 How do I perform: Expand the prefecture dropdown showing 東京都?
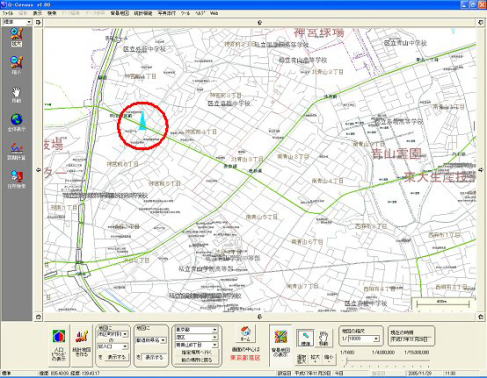click(x=196, y=330)
